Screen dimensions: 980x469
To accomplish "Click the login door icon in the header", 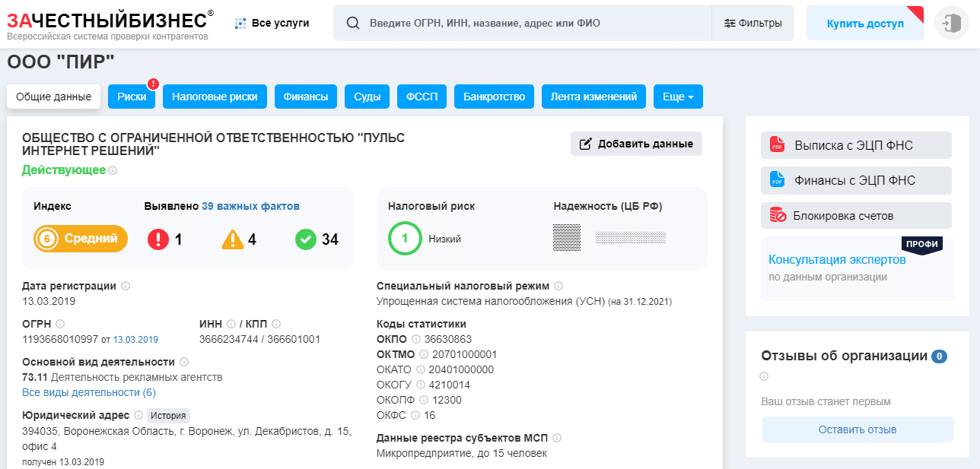I will (952, 24).
